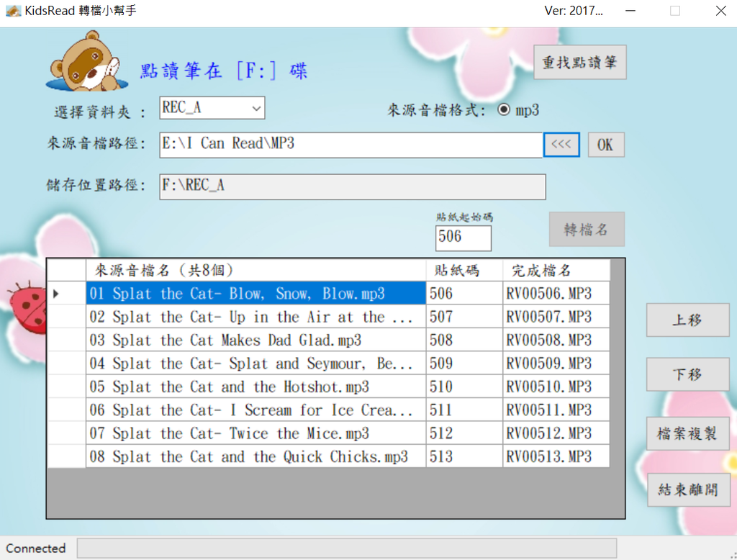Select the mp3 source format radio button
Viewport: 737px width, 560px height.
coord(503,109)
